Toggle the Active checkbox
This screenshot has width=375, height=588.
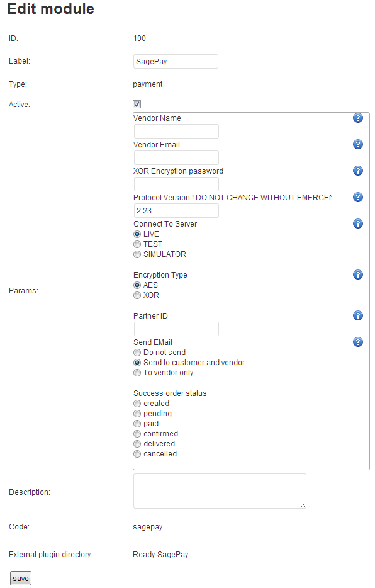click(137, 105)
